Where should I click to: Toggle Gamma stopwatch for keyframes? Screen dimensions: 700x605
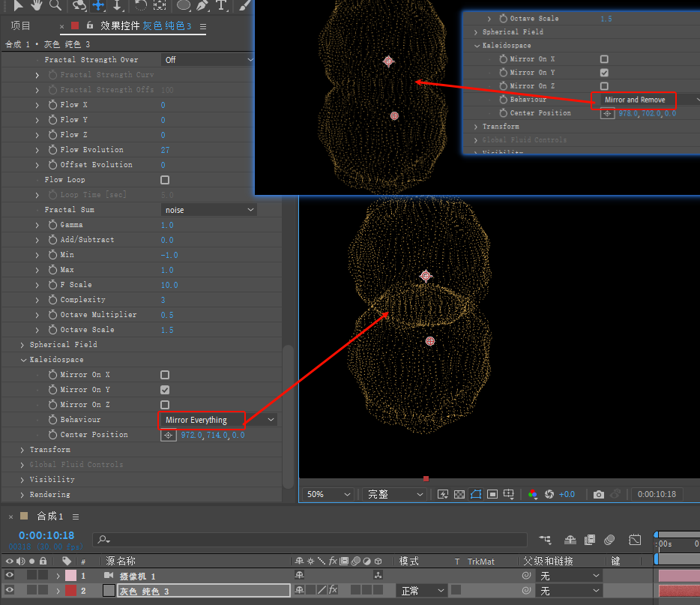tap(52, 225)
